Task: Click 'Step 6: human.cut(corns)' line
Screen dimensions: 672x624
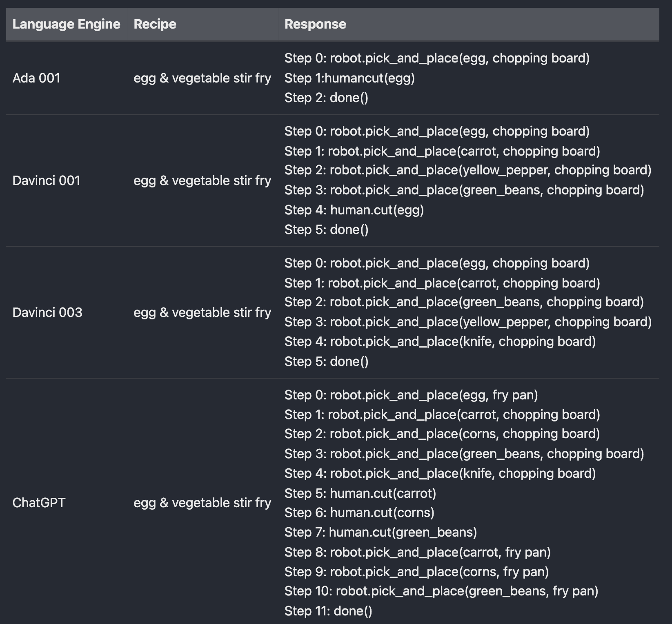Action: [x=359, y=513]
